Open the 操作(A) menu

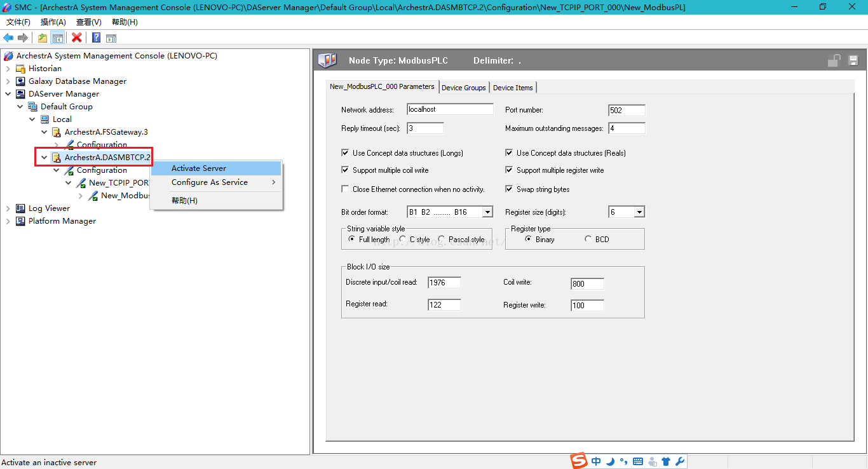click(53, 22)
